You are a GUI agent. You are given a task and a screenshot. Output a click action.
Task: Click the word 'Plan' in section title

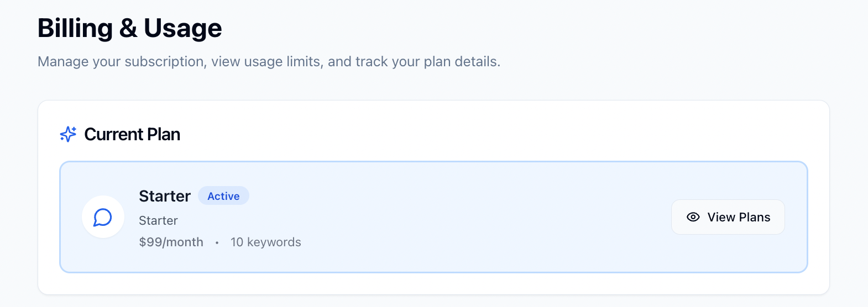164,134
